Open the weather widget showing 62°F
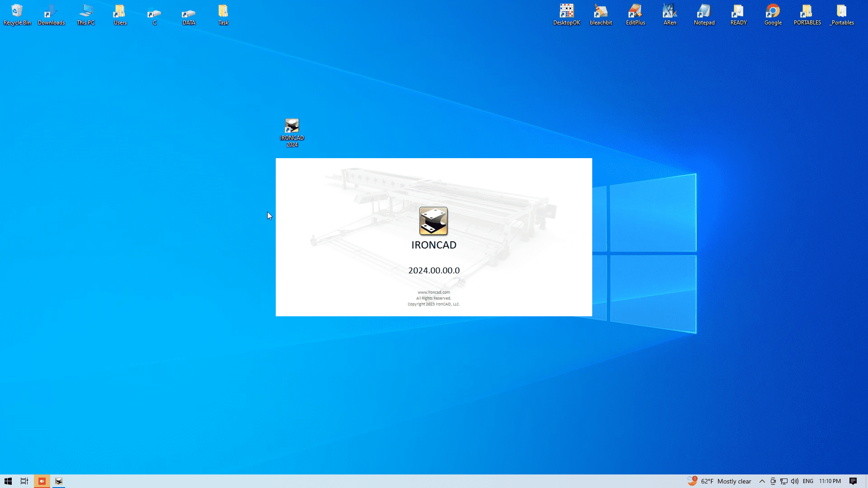This screenshot has width=868, height=488. (719, 481)
